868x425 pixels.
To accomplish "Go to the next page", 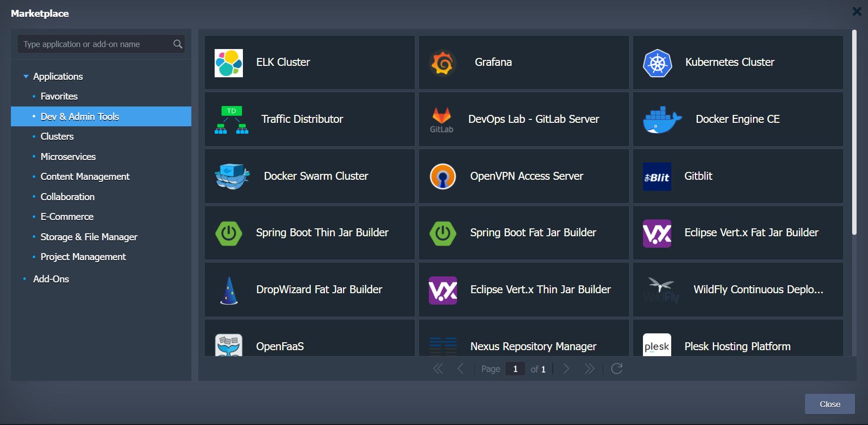I will click(566, 369).
